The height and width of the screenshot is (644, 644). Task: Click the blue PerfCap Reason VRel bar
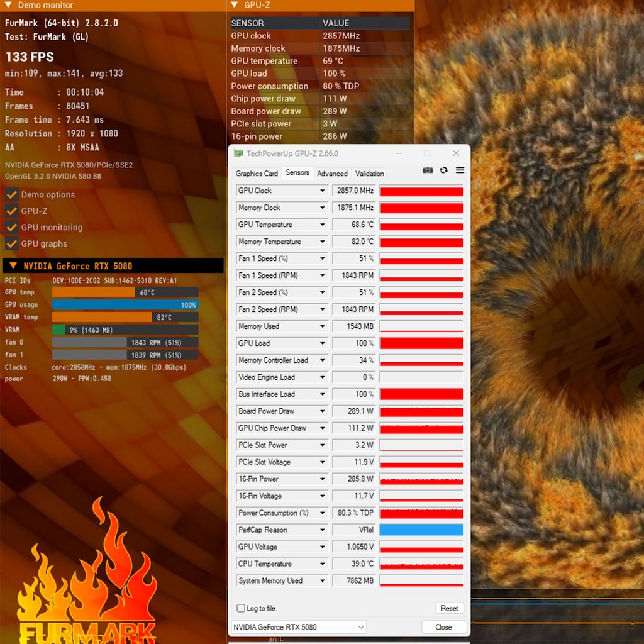pyautogui.click(x=421, y=530)
